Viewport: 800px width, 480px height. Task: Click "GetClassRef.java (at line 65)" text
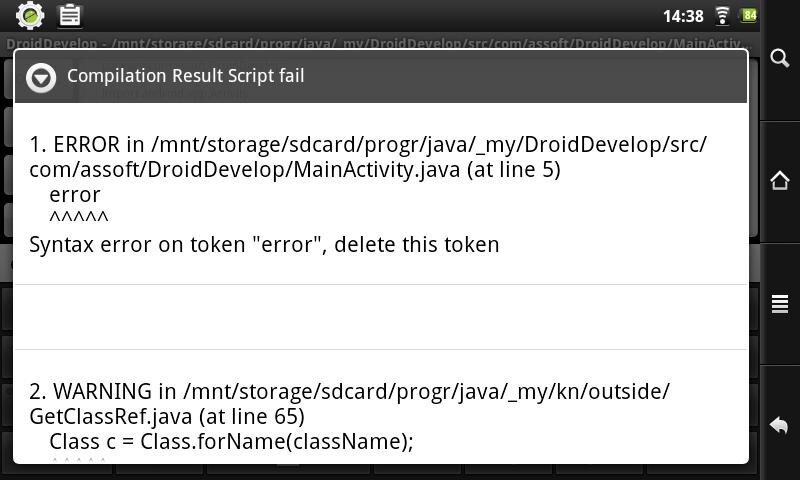pyautogui.click(x=167, y=416)
